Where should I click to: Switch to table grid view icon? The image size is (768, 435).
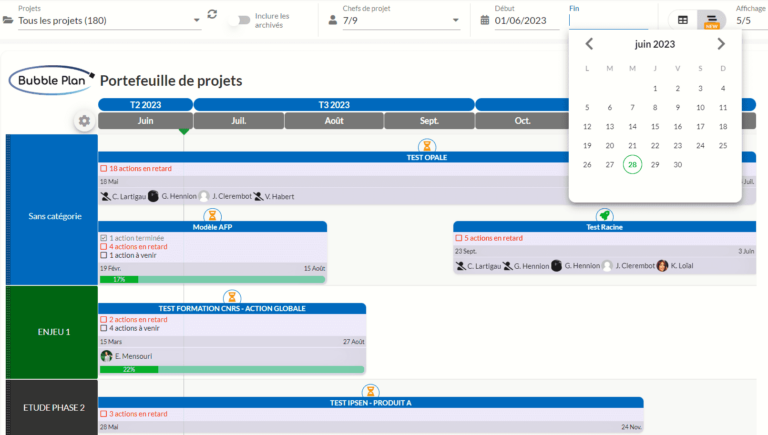[683, 20]
